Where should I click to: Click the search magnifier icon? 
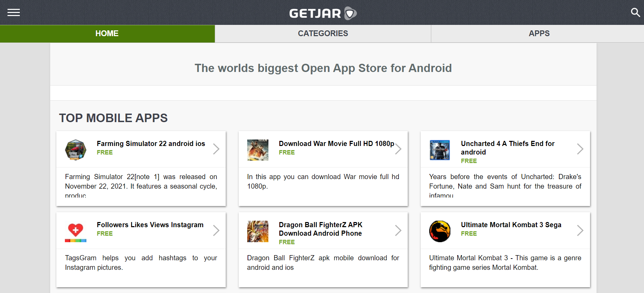(635, 12)
